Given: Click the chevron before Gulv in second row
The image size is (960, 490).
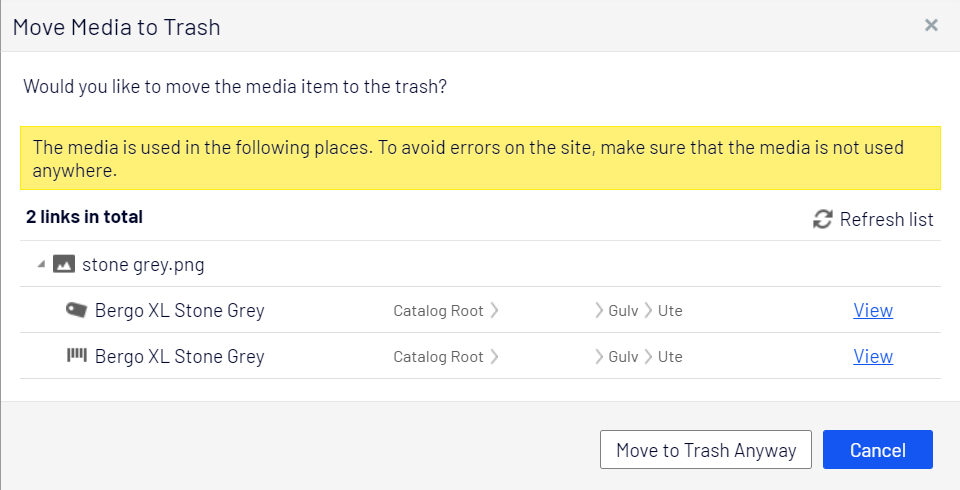Looking at the screenshot, I should 599,356.
